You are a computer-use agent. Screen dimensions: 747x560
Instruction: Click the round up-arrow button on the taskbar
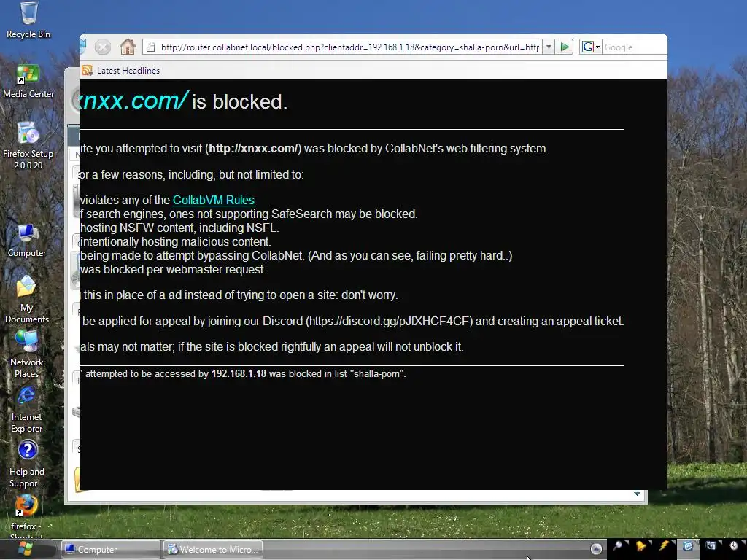point(596,549)
